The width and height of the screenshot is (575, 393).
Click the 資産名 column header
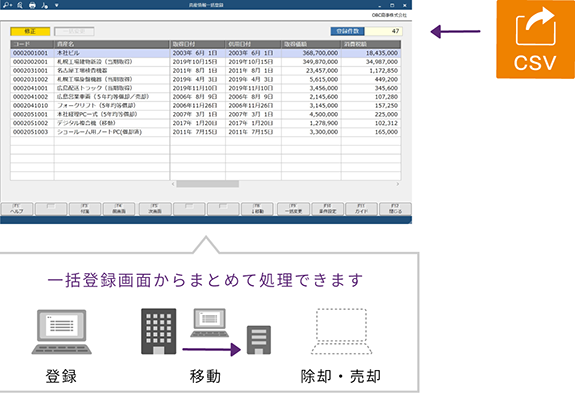(x=112, y=44)
